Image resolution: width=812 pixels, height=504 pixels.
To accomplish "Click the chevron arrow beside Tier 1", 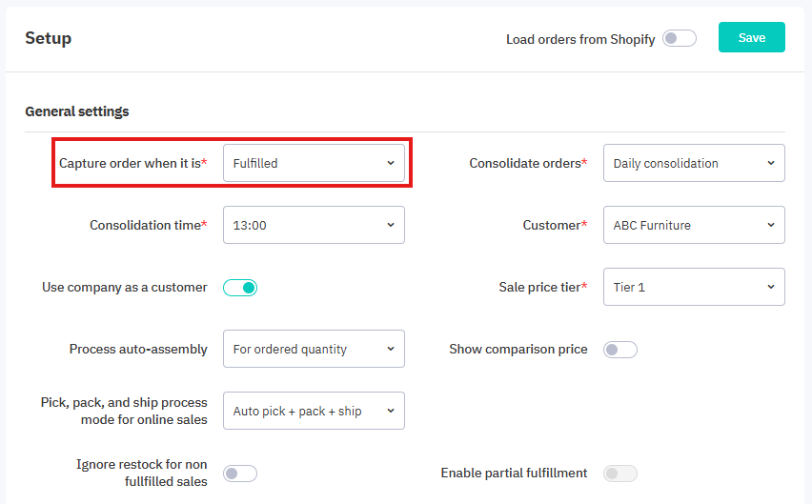I will [770, 287].
